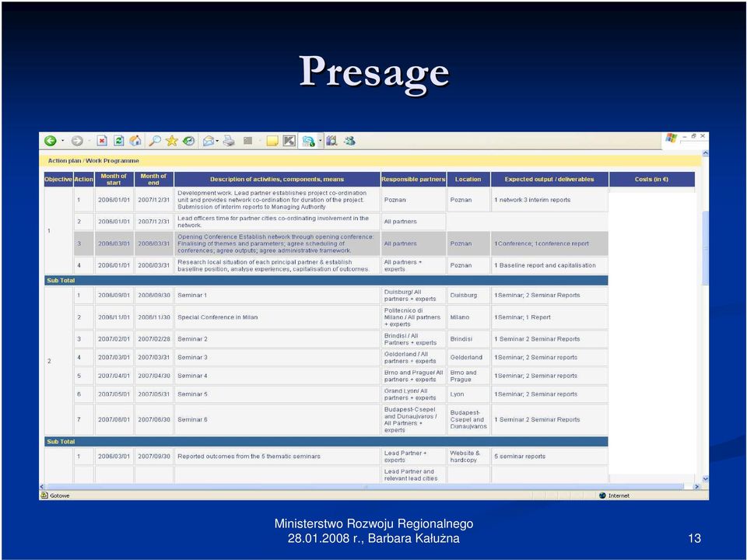This screenshot has height=560, width=747.
Task: Click Reported outcomes from 5 thematic seminars
Action: pyautogui.click(x=277, y=457)
